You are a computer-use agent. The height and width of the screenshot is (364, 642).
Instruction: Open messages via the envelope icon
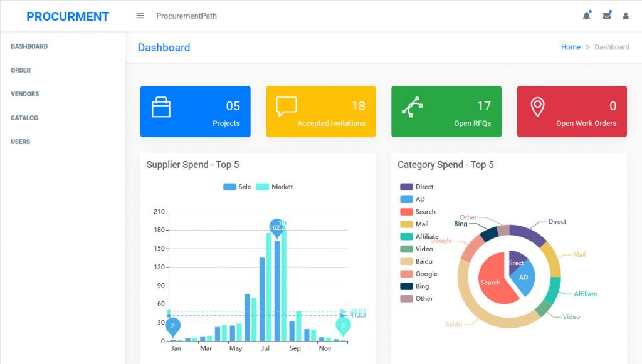606,15
